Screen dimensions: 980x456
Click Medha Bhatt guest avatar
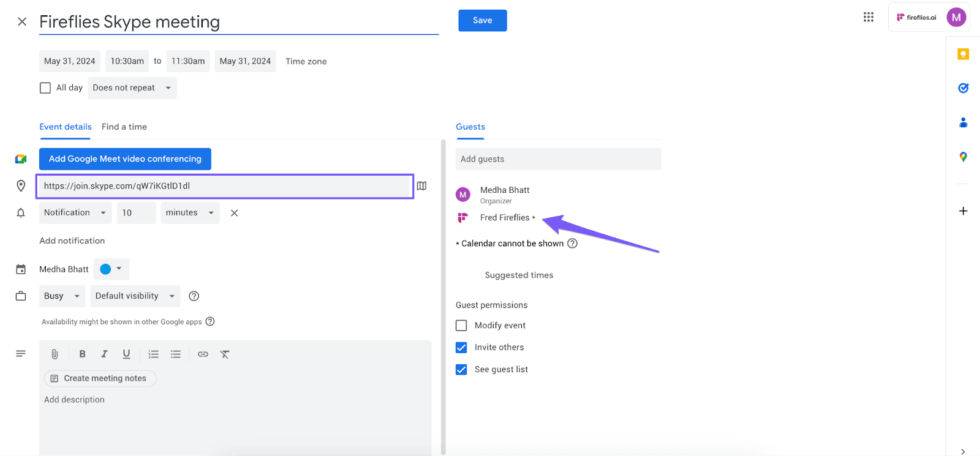(x=463, y=195)
